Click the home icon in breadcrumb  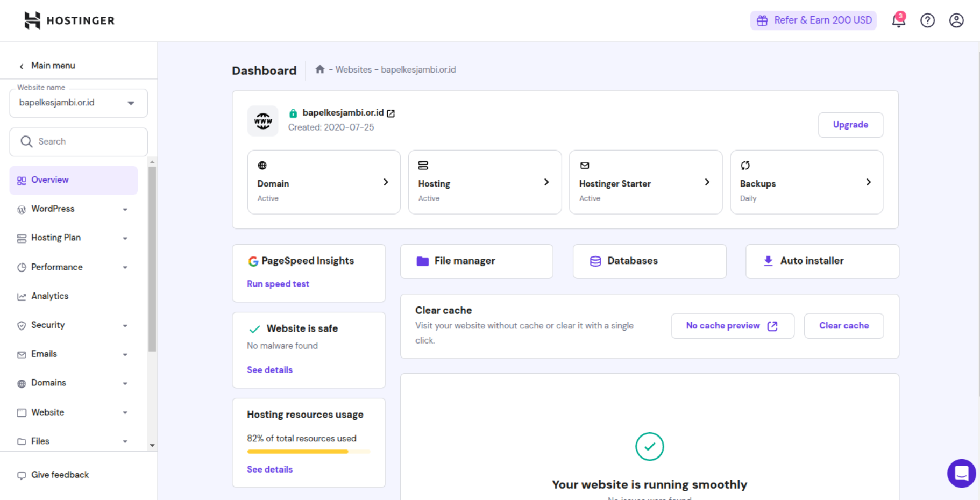[x=320, y=69]
